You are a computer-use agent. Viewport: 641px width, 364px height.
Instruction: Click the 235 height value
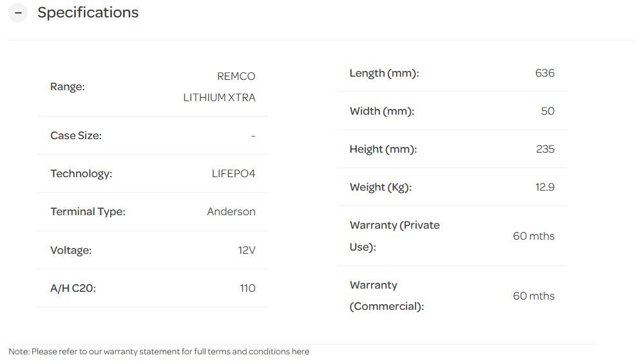[545, 149]
